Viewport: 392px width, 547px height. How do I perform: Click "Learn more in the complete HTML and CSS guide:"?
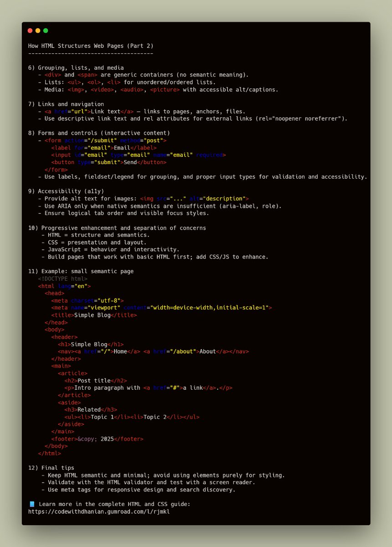pyautogui.click(x=114, y=504)
